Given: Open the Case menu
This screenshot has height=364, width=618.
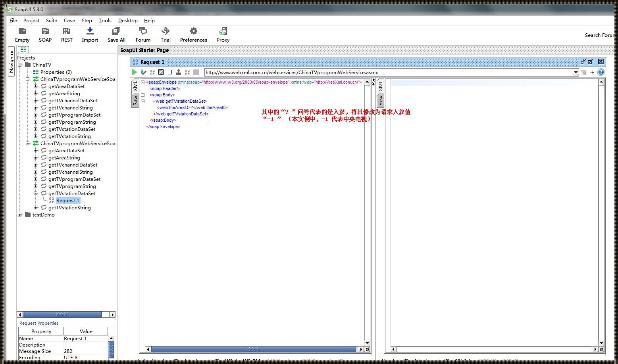Looking at the screenshot, I should pos(69,20).
